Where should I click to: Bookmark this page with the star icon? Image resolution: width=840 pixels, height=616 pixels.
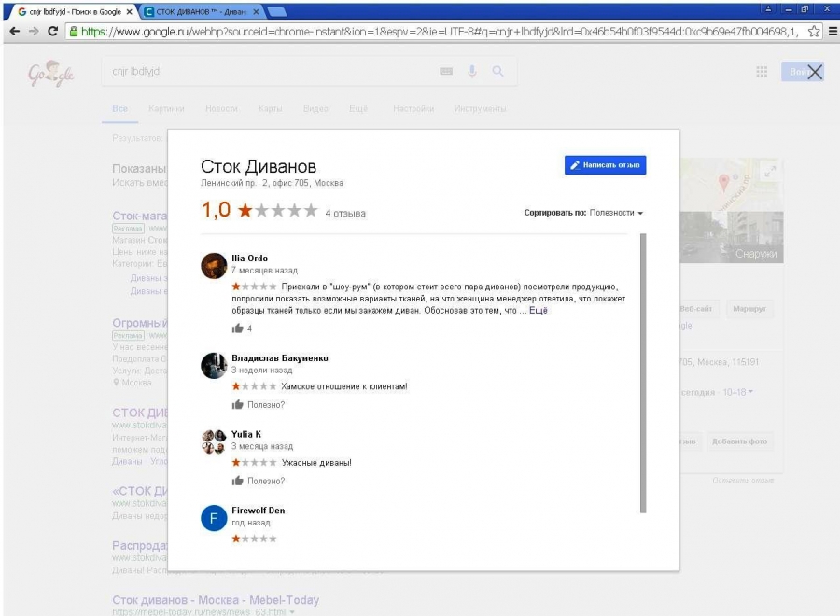pos(814,31)
